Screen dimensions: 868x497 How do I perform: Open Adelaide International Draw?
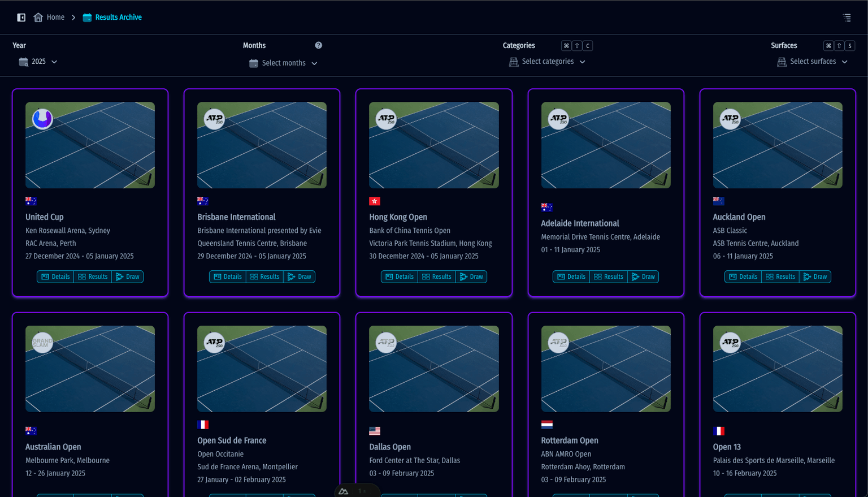[643, 276]
